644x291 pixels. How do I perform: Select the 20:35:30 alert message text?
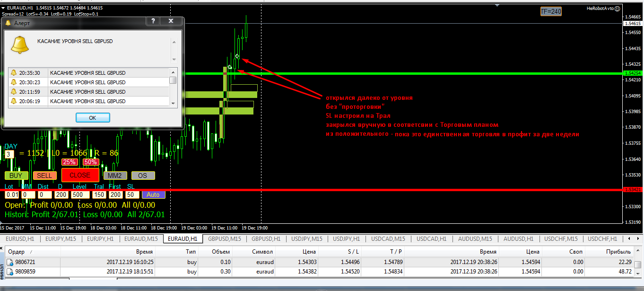point(87,73)
